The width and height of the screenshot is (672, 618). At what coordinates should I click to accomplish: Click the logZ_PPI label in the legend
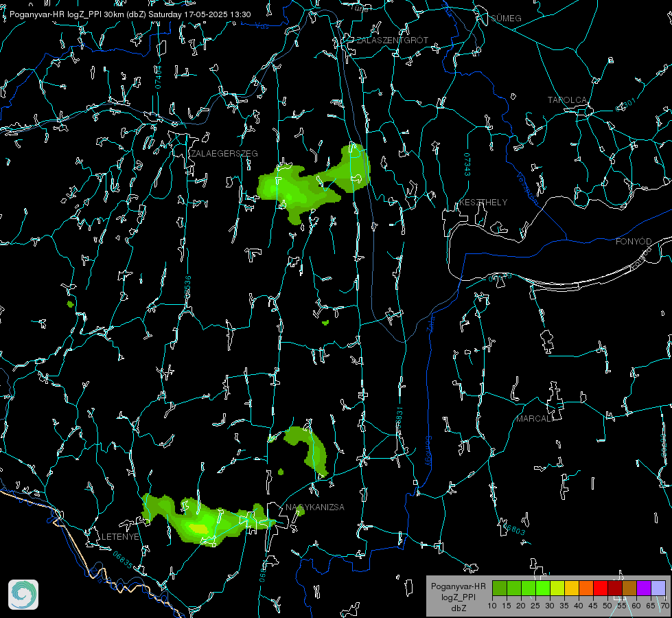[x=458, y=597]
